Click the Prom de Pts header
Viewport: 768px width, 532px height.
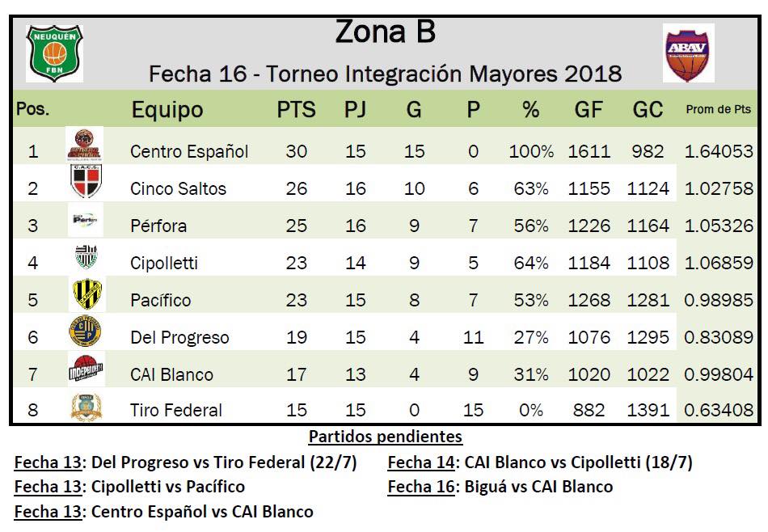[x=718, y=110]
